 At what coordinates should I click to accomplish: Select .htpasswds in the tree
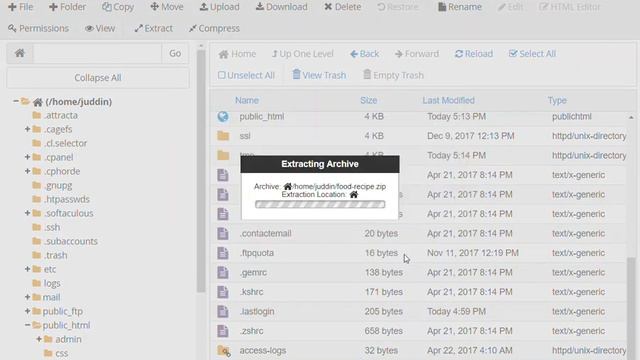tap(66, 199)
